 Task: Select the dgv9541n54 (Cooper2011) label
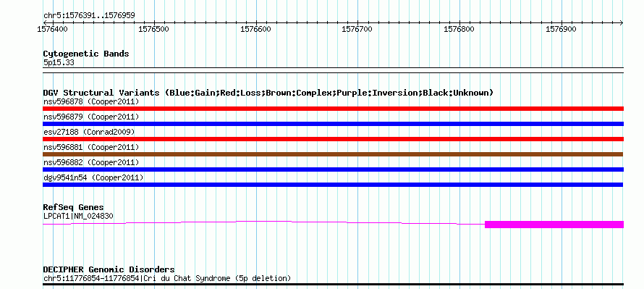(93, 177)
